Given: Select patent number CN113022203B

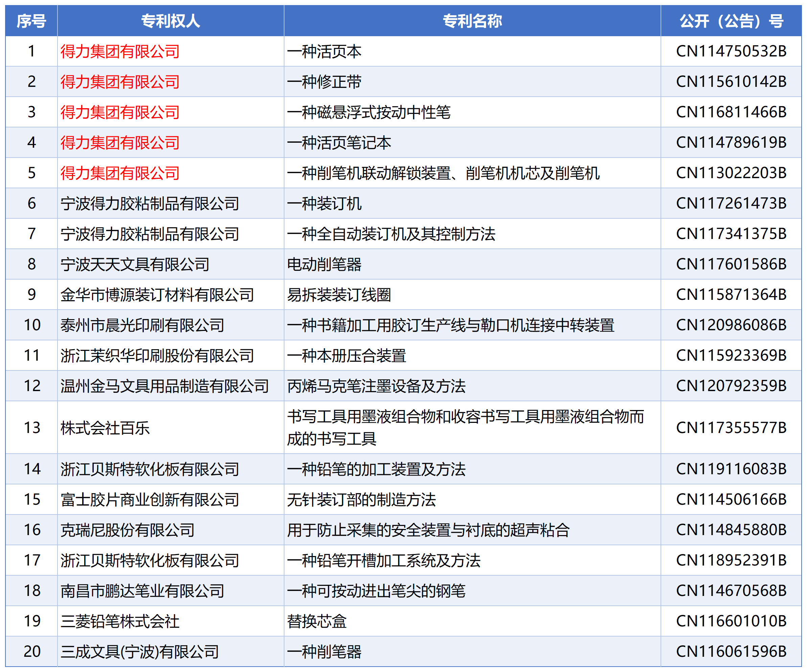Looking at the screenshot, I should click(731, 173).
